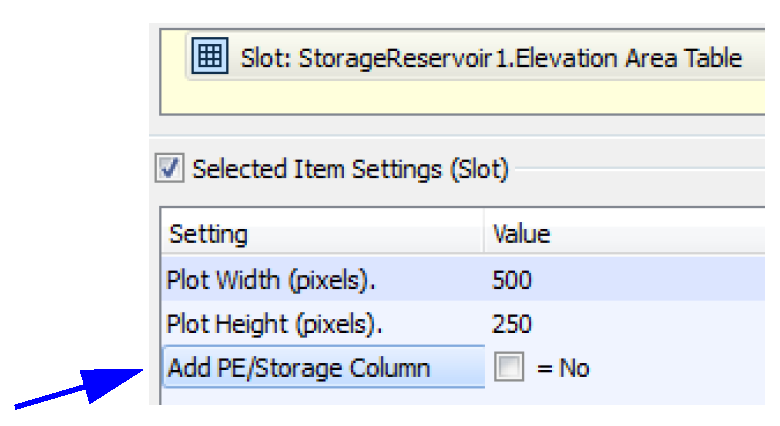Click the Plot Width value 500
The height and width of the screenshot is (426, 780).
tap(512, 281)
